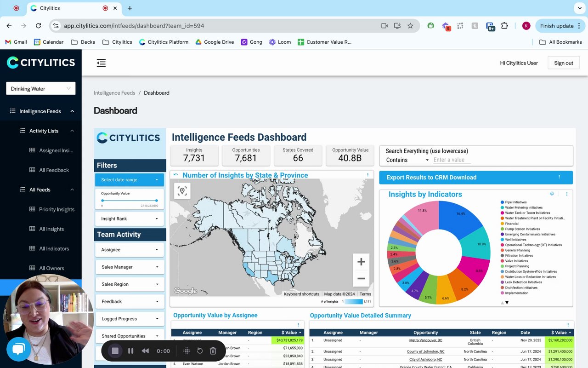This screenshot has width=588, height=368.
Task: View site information in the address bar
Action: click(x=56, y=26)
